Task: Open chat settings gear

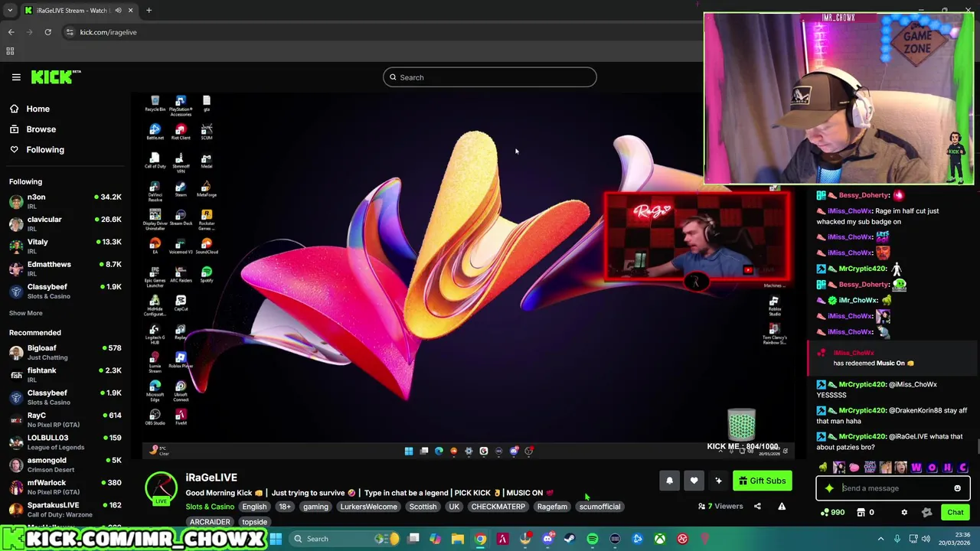Action: [904, 513]
